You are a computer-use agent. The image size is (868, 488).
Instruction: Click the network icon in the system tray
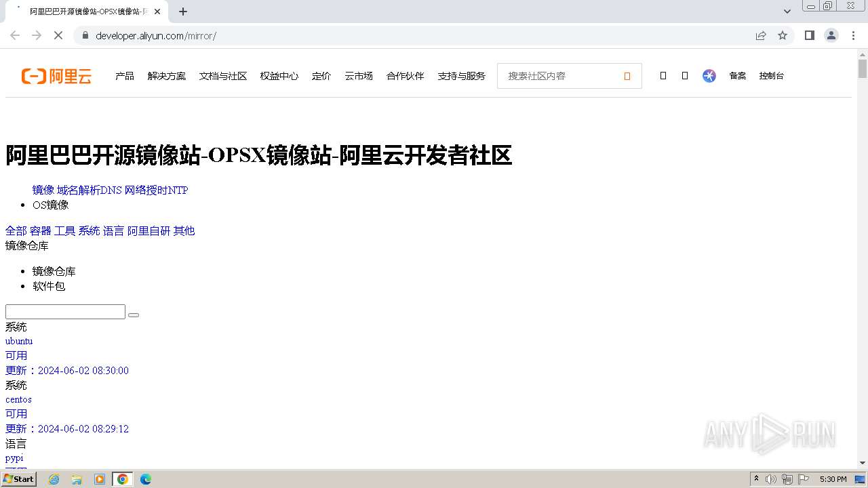[x=787, y=479]
